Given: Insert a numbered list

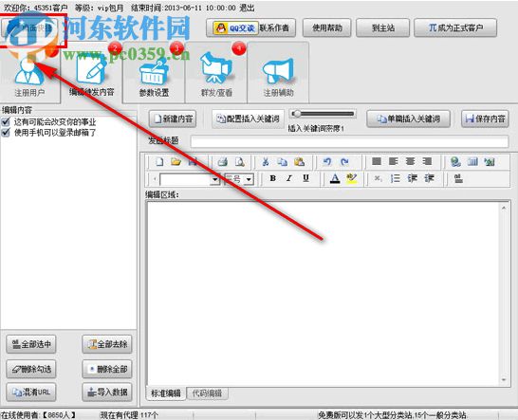Looking at the screenshot, I should coord(395,178).
